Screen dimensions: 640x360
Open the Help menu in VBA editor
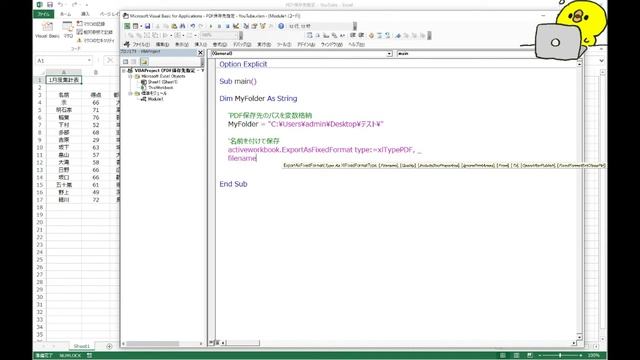(x=356, y=44)
